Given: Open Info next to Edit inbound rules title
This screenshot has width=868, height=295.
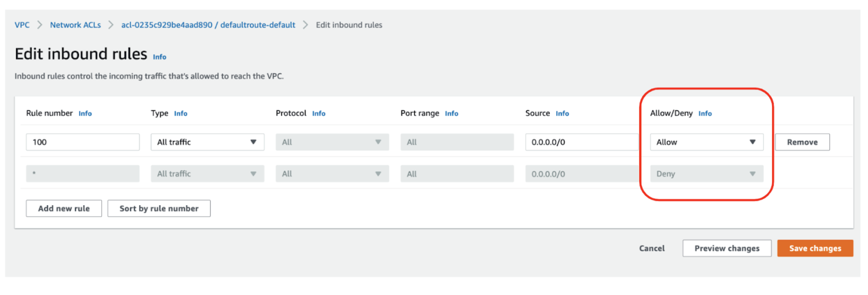Looking at the screenshot, I should [159, 57].
